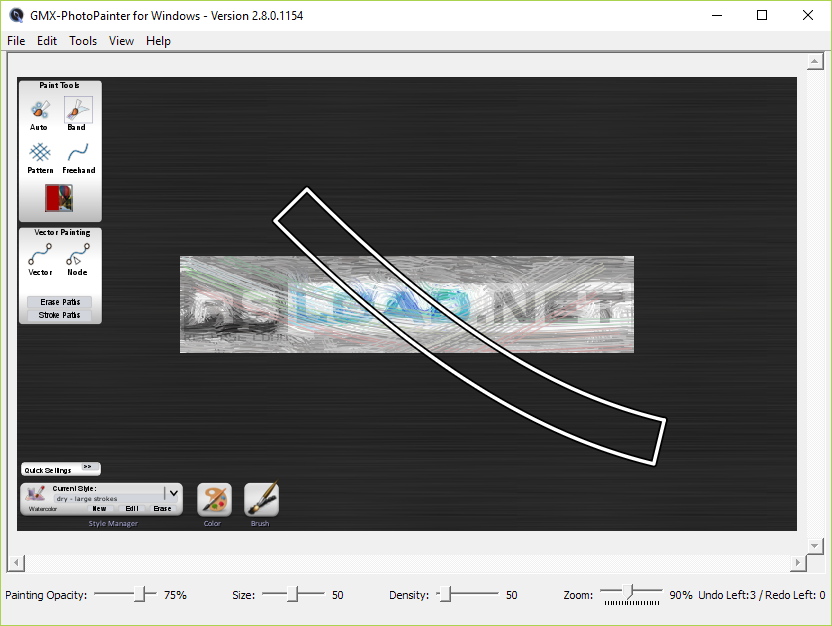The image size is (832, 626).
Task: Open the Tools menu
Action: (x=82, y=41)
